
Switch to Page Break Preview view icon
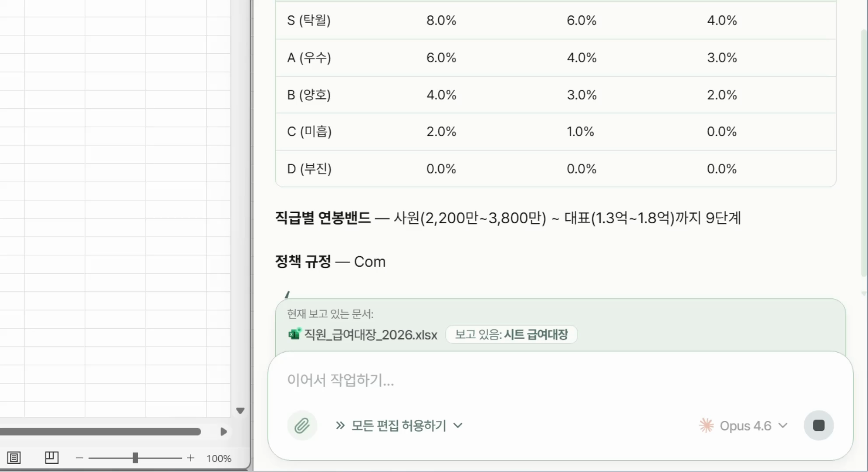click(x=51, y=458)
